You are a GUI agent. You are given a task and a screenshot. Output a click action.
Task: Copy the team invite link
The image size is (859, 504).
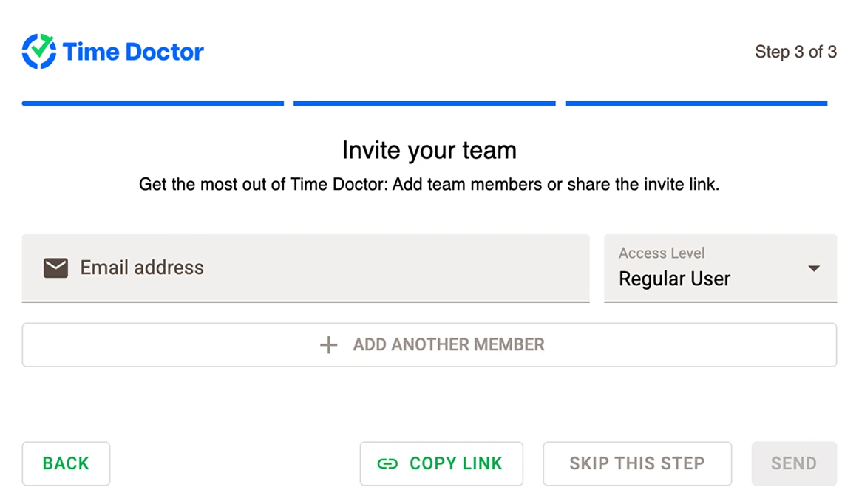[x=441, y=463]
